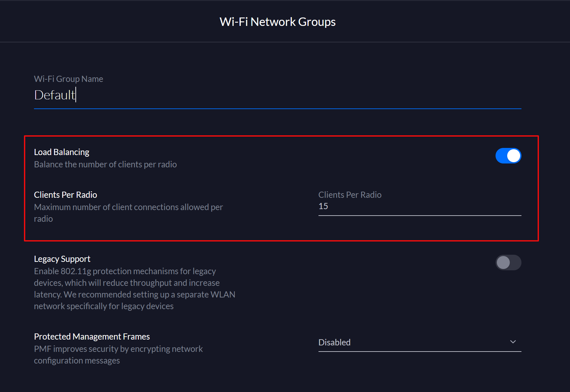This screenshot has width=570, height=392.
Task: Select the Clients Per Radio value 15
Action: (323, 206)
